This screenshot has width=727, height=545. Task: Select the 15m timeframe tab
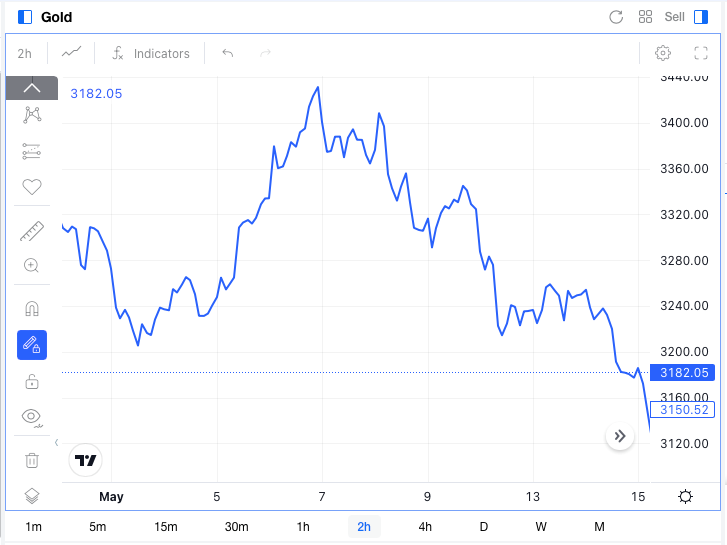tap(166, 527)
